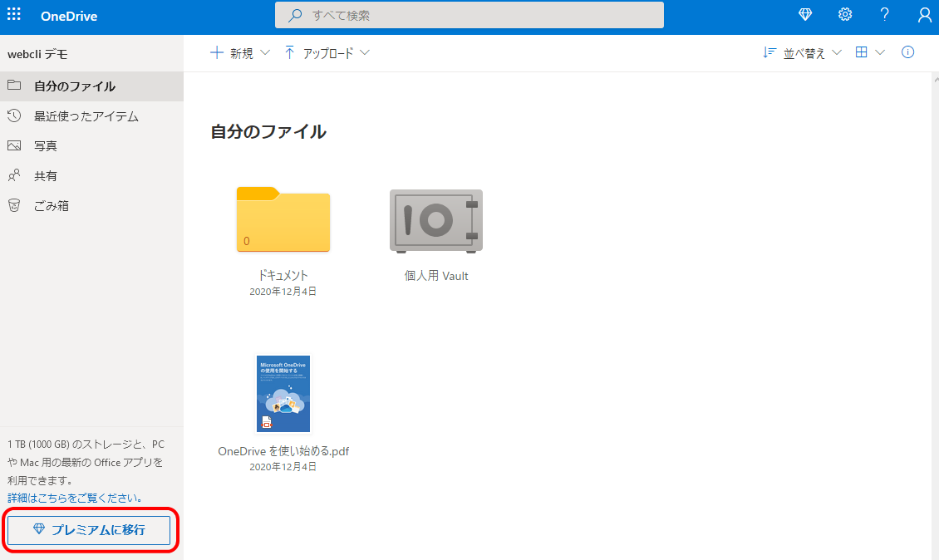Screen dimensions: 939x560
Task: Click the webcli デモ account name
Action: [37, 54]
